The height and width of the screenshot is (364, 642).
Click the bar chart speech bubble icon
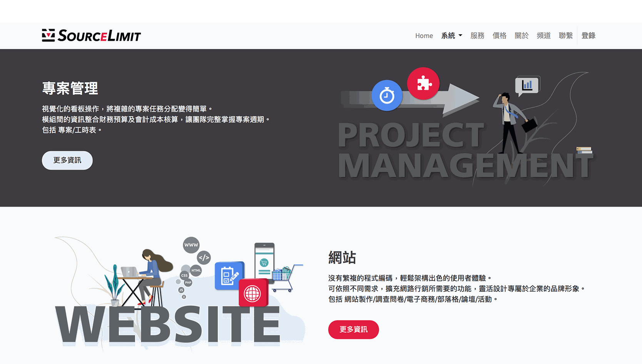coord(527,85)
